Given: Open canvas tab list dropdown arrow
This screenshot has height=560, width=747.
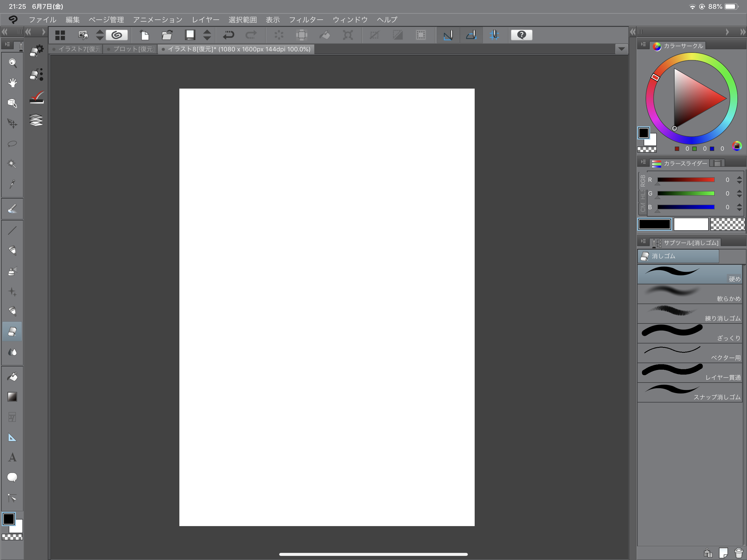Looking at the screenshot, I should [621, 49].
